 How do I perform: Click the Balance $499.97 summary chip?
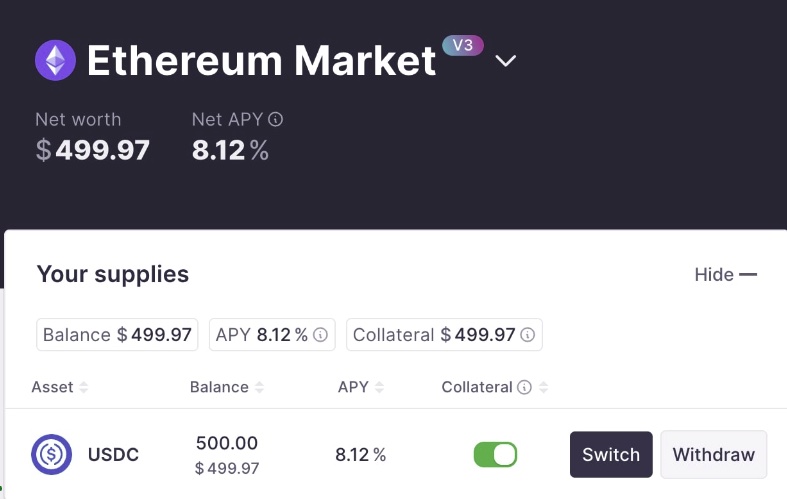pos(117,335)
